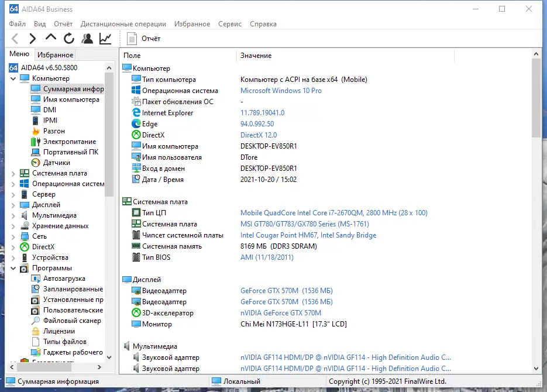Open Автозагрузка from the Программы section

36,278
